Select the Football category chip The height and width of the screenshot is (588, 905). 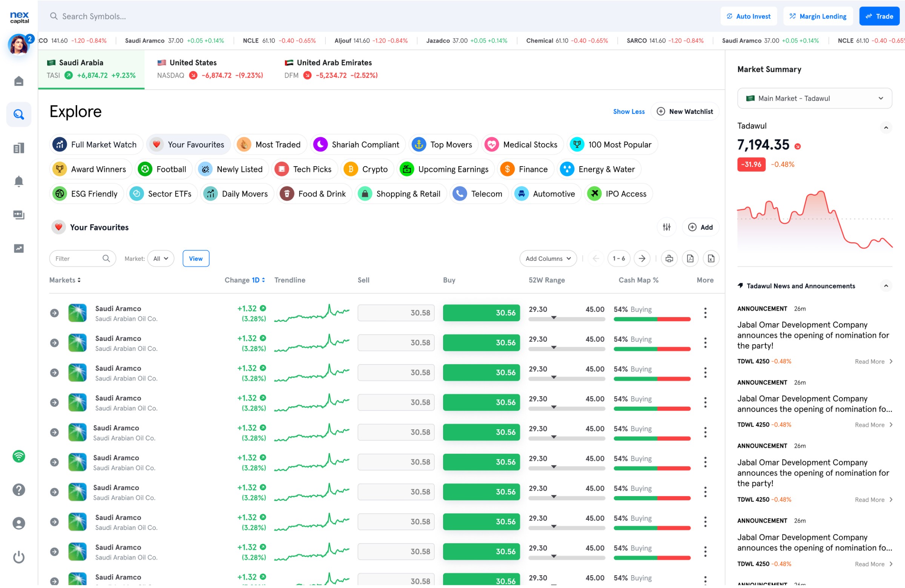(164, 169)
